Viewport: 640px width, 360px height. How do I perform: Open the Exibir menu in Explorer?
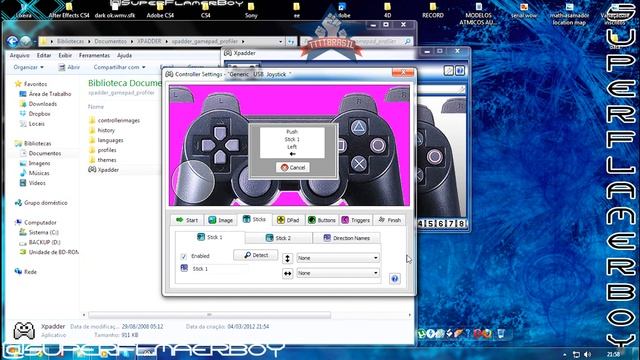tap(65, 55)
